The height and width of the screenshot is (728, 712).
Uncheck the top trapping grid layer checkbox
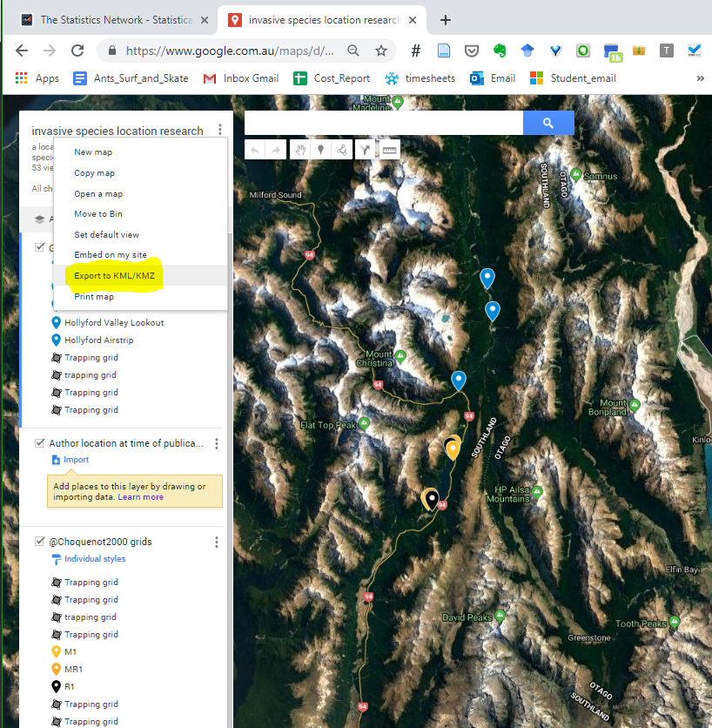coord(40,246)
